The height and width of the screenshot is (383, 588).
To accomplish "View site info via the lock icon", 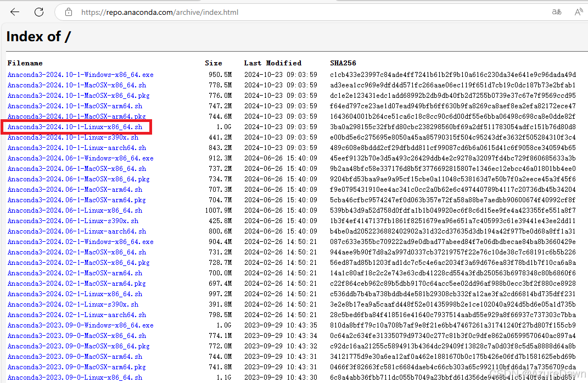I will (x=69, y=12).
